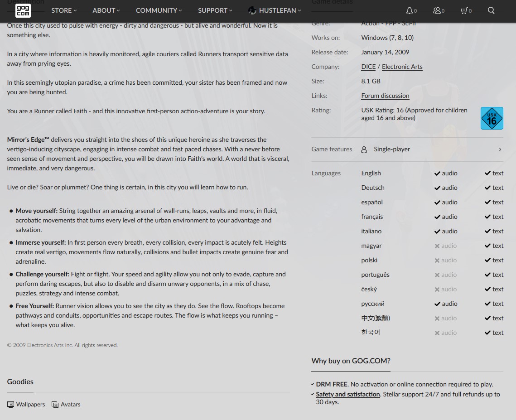The width and height of the screenshot is (516, 420).
Task: Expand Game features chevron arrow
Action: pyautogui.click(x=500, y=150)
